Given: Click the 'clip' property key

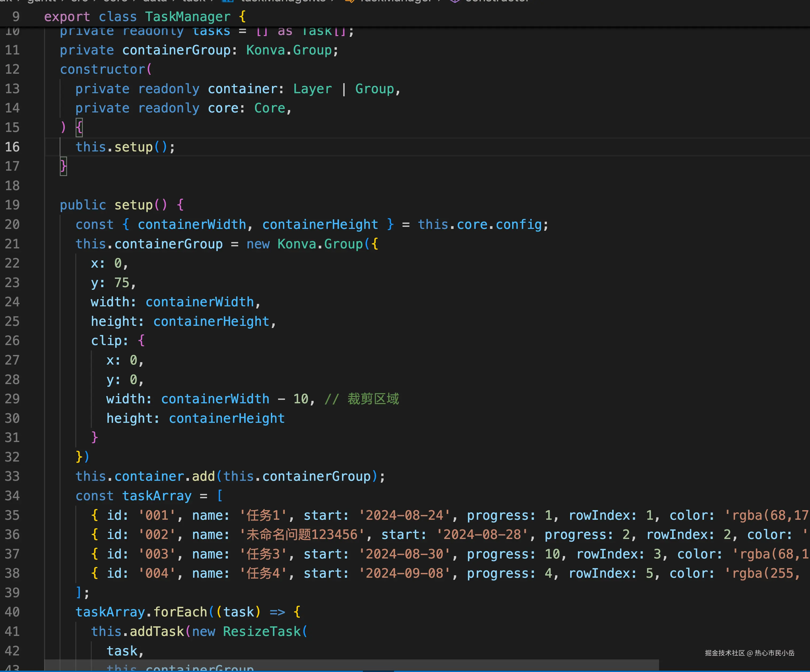Looking at the screenshot, I should (106, 341).
